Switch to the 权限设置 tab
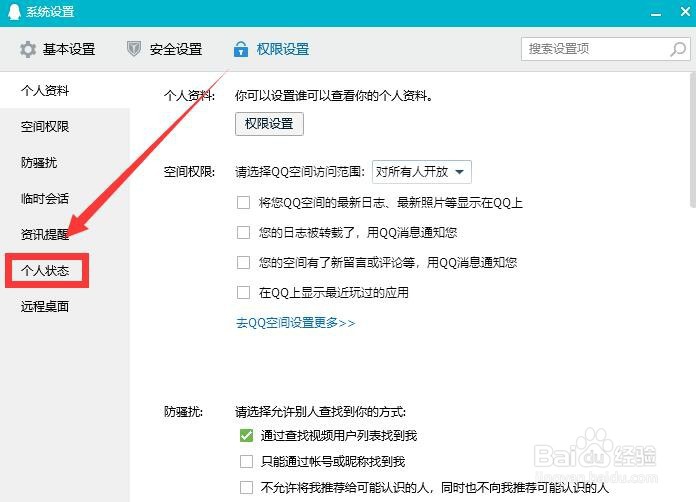 271,49
